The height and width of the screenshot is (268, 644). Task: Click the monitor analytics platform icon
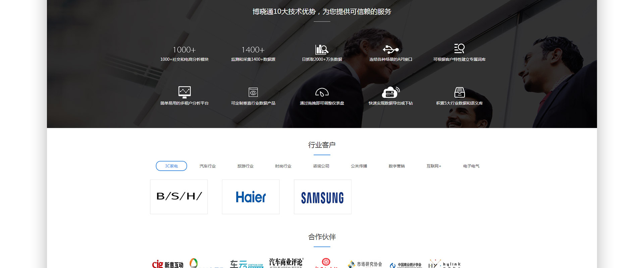pyautogui.click(x=184, y=92)
